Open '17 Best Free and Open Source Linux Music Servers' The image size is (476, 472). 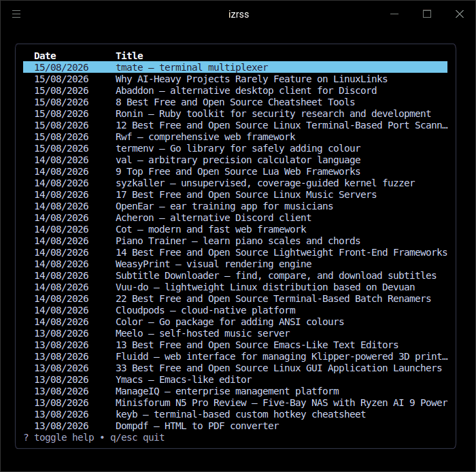235,195
